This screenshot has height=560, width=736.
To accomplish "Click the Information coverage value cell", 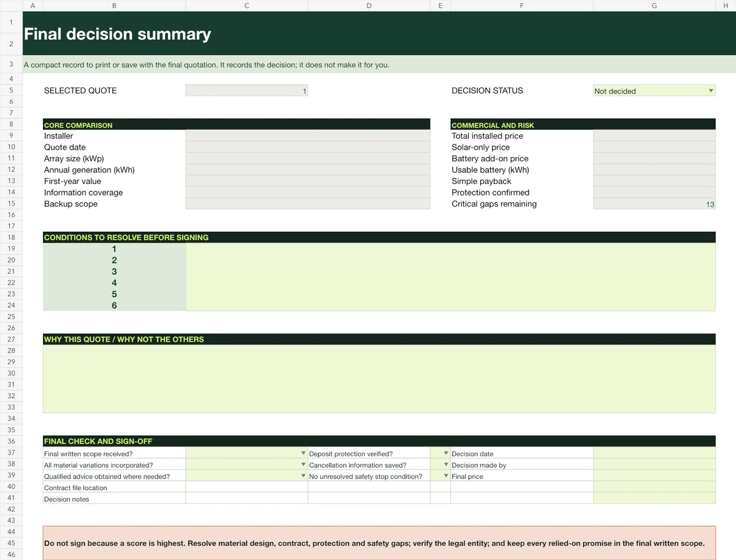I will [308, 193].
